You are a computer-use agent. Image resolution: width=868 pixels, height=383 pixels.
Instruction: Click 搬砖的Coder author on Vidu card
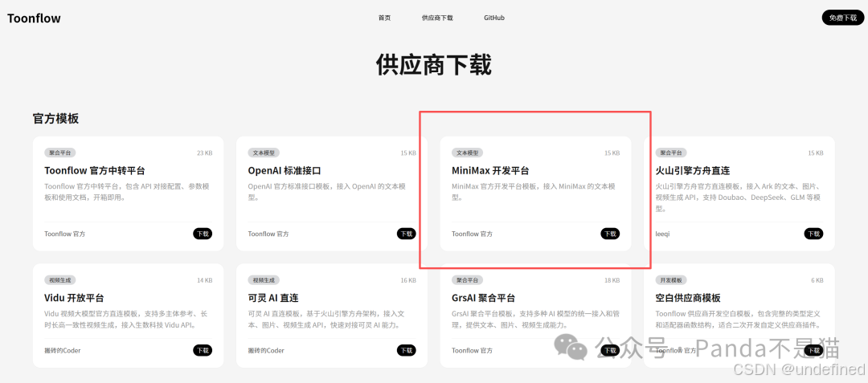(63, 350)
